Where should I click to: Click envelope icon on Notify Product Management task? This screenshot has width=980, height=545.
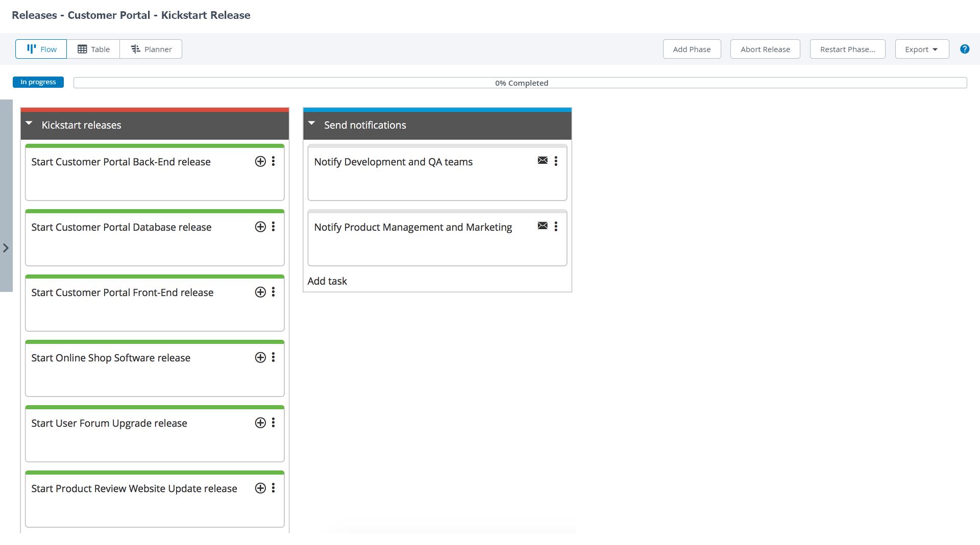point(543,226)
